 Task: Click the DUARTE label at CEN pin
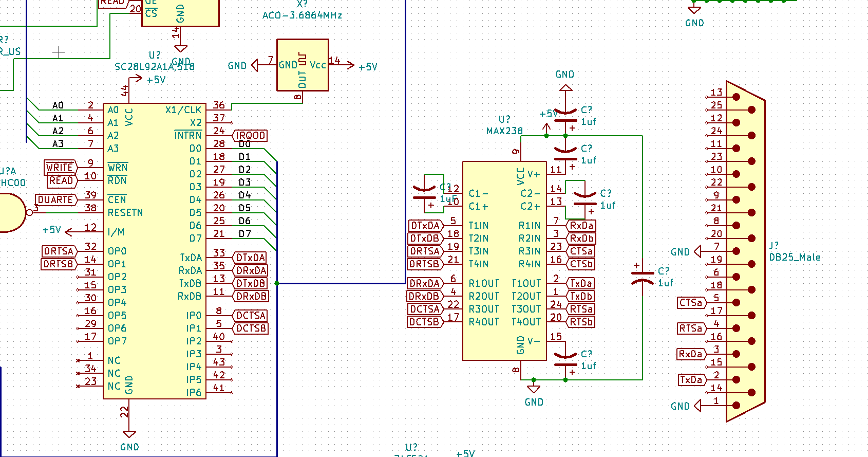55,200
